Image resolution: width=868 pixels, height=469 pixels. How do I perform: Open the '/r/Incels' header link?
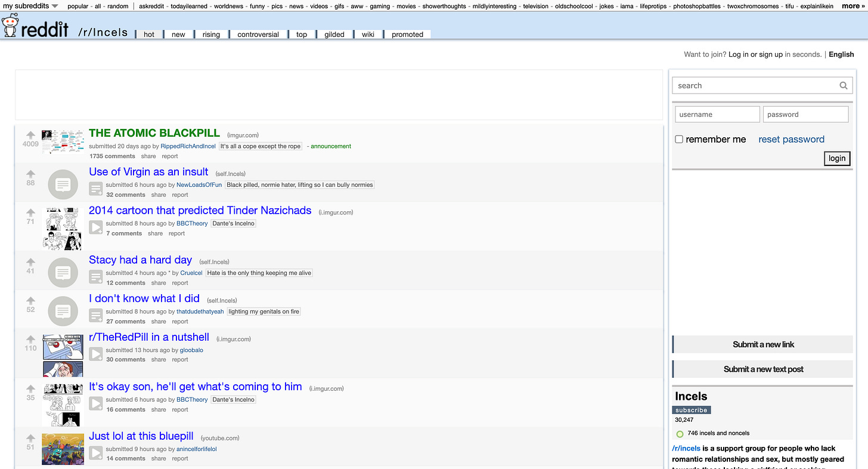click(x=103, y=32)
